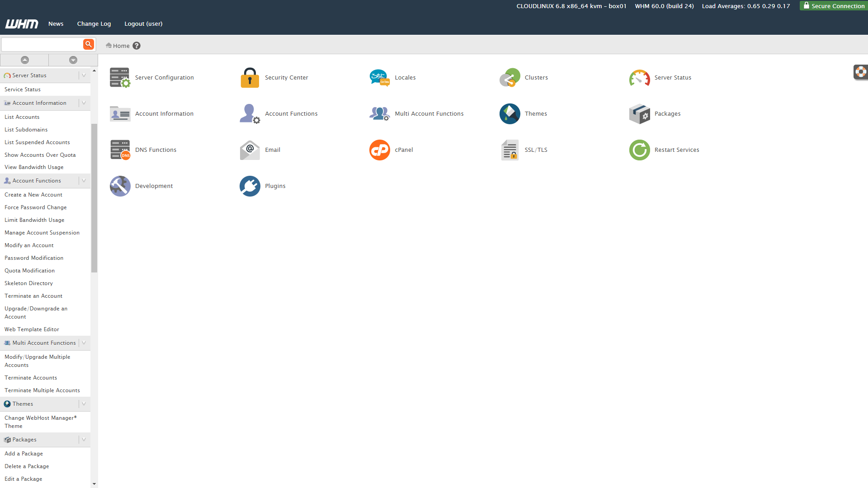The image size is (868, 488).
Task: Click the collapse-all up arrow in sidebar
Action: point(25,60)
